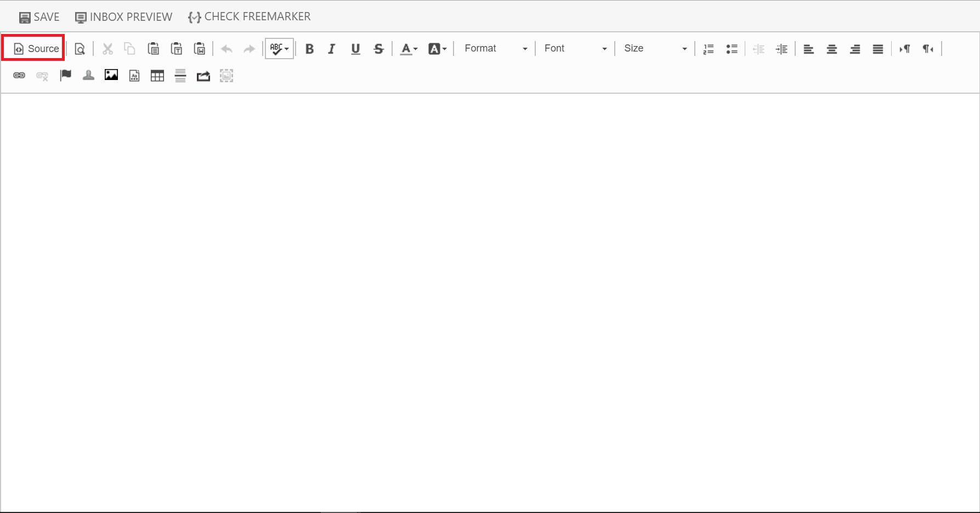Center align the text

point(831,49)
